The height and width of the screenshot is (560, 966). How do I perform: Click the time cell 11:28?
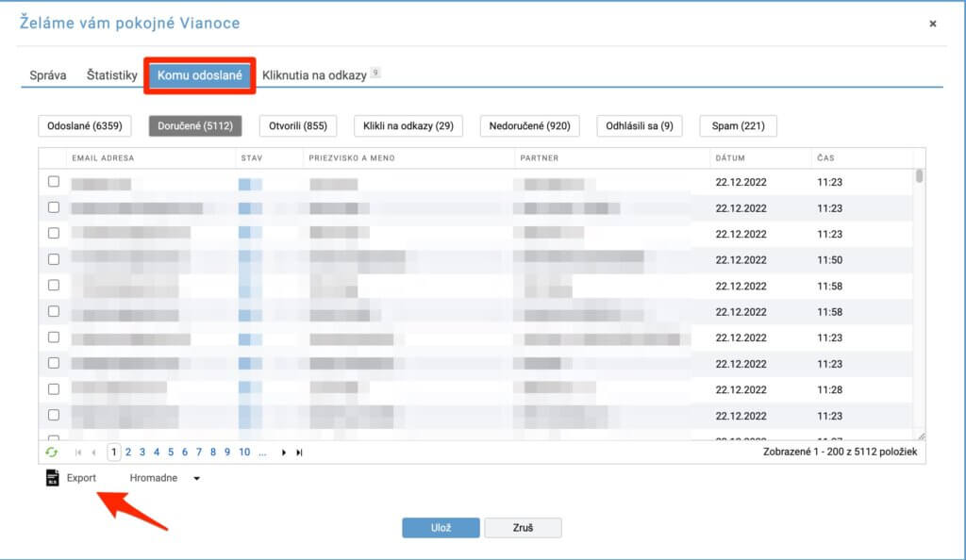[830, 390]
